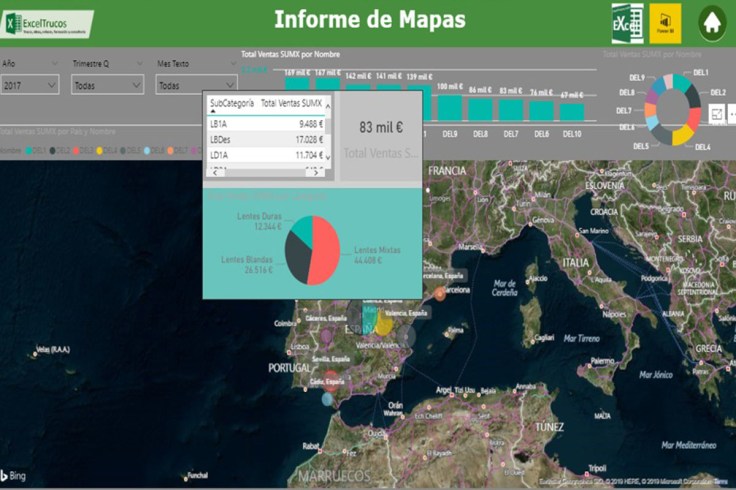Screen dimensions: 736x490
Task: Click the 83 mil € card value
Action: click(x=381, y=127)
